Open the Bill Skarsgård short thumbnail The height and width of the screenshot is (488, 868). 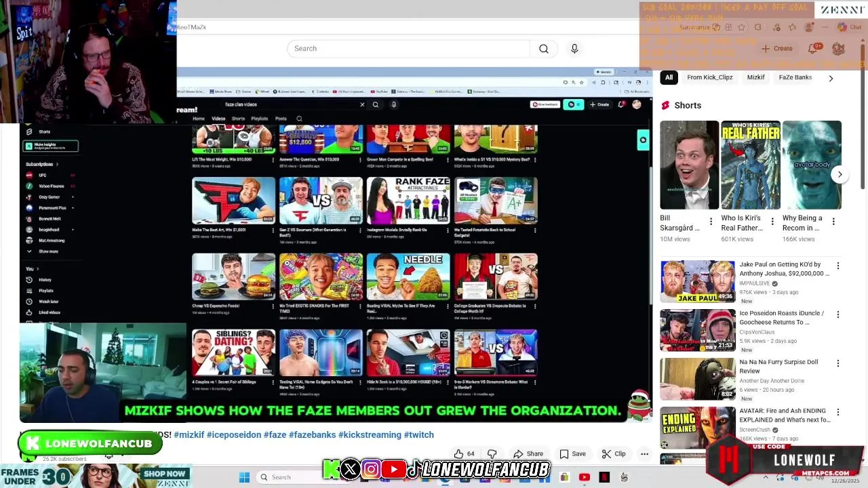(690, 165)
